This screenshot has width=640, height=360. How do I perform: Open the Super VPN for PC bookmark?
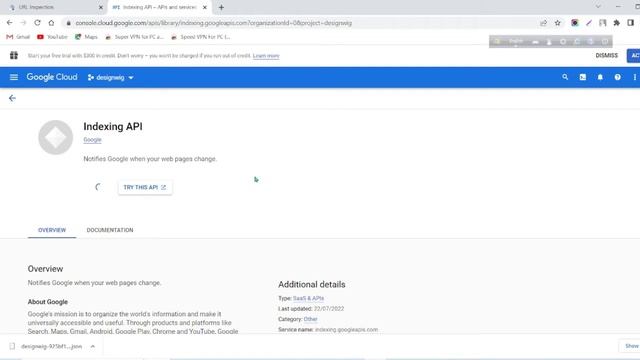coord(134,37)
